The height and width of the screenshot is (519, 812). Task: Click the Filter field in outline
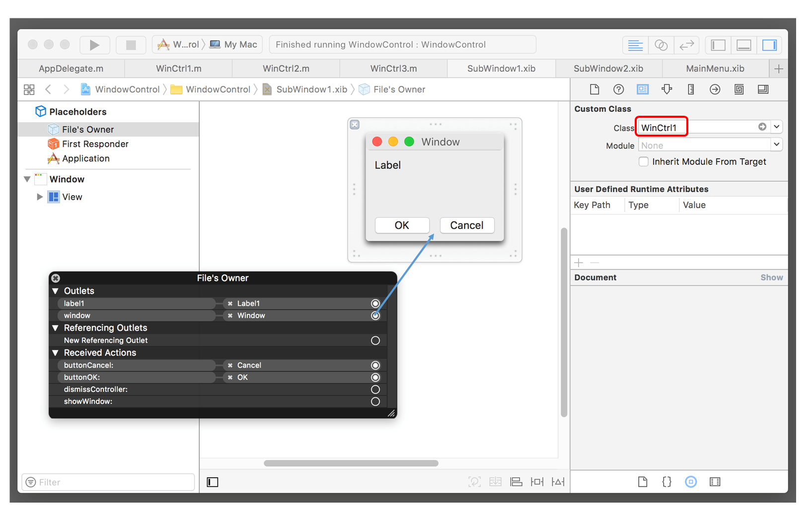pyautogui.click(x=108, y=482)
